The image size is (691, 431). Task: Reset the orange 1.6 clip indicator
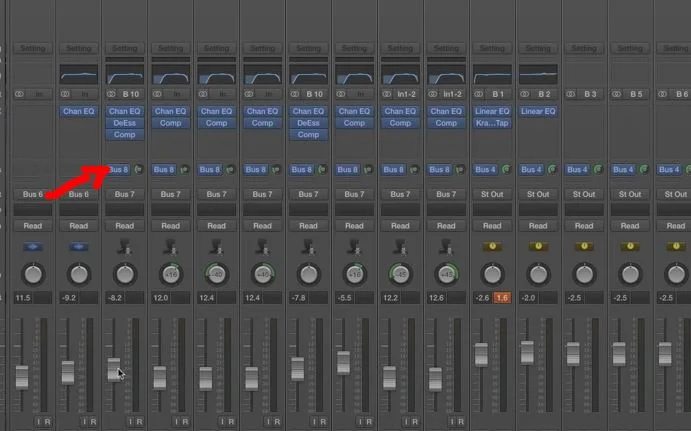[x=502, y=298]
